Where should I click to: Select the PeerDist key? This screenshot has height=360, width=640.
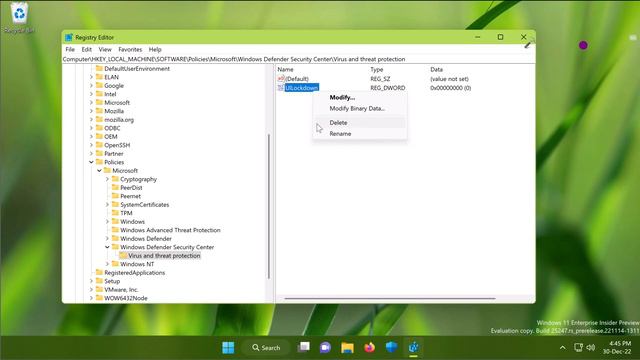click(131, 188)
